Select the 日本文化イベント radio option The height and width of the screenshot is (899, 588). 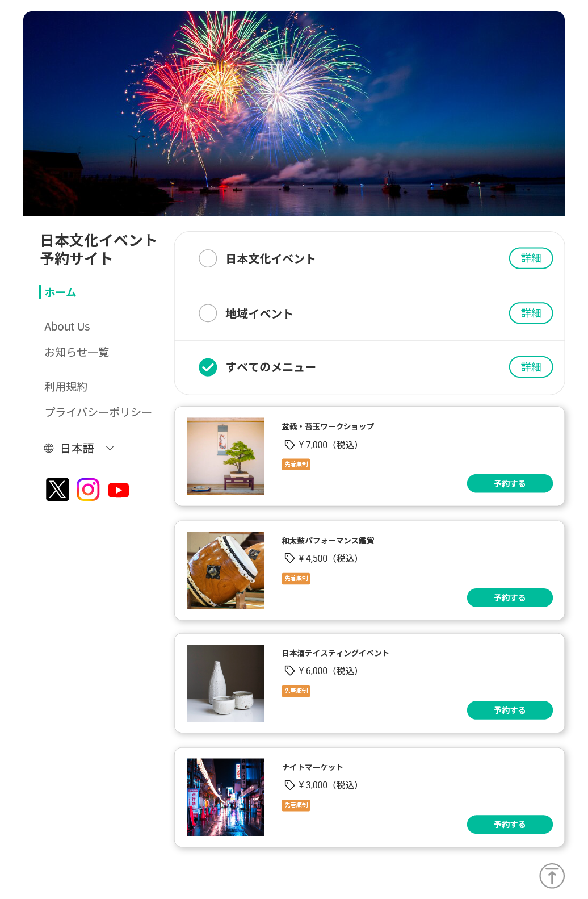208,258
